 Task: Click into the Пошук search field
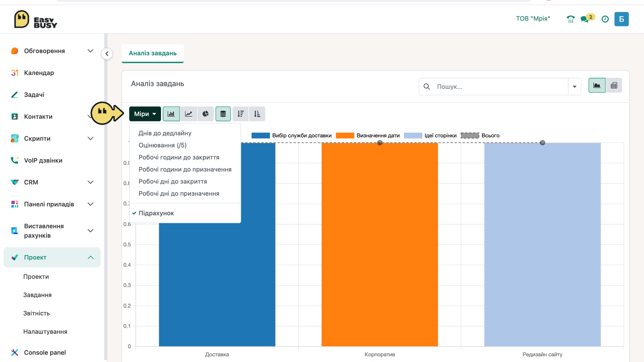pyautogui.click(x=500, y=86)
